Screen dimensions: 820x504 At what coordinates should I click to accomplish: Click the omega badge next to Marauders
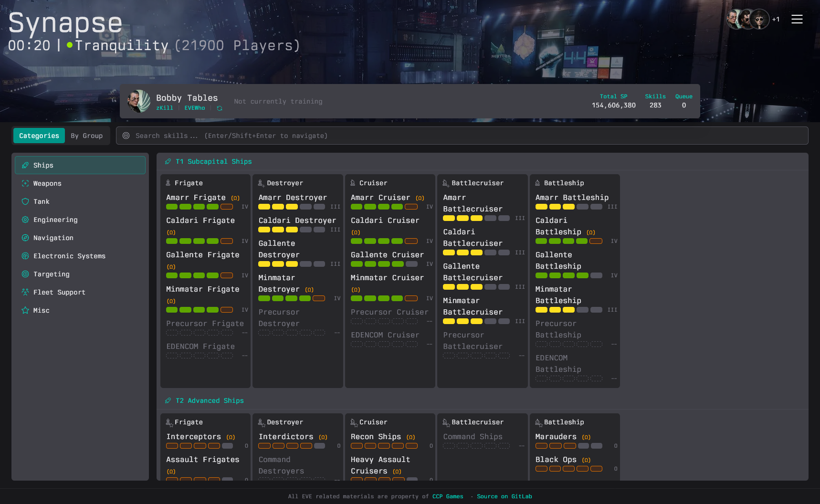pyautogui.click(x=587, y=437)
